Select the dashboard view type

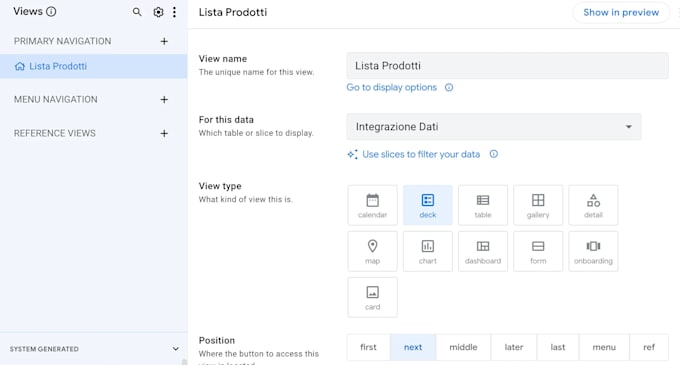point(483,251)
